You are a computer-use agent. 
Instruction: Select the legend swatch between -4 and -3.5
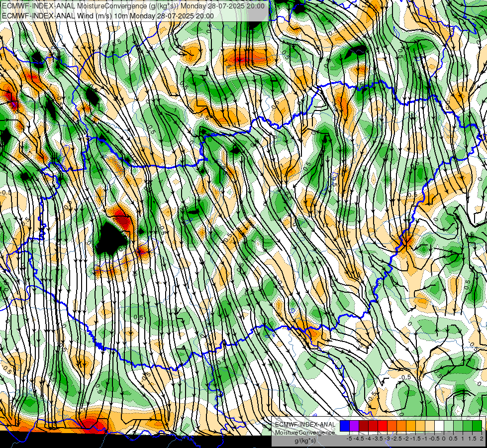click(373, 426)
